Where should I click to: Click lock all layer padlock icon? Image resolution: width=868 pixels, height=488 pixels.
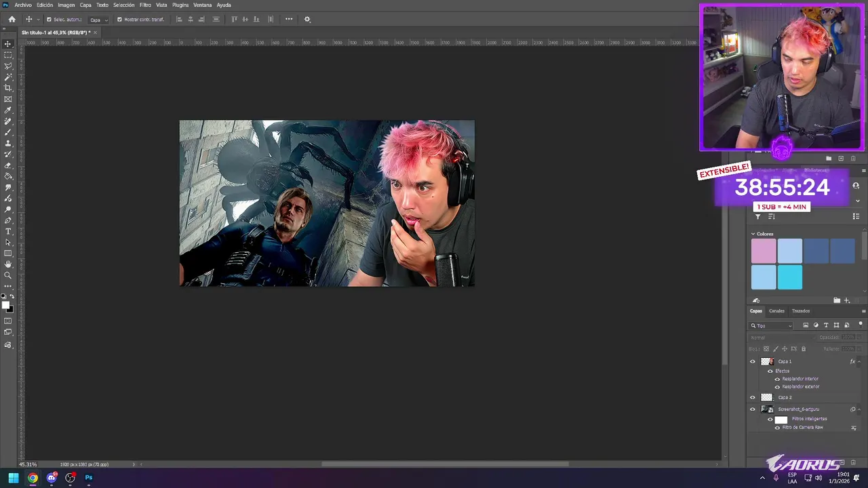[x=804, y=349]
